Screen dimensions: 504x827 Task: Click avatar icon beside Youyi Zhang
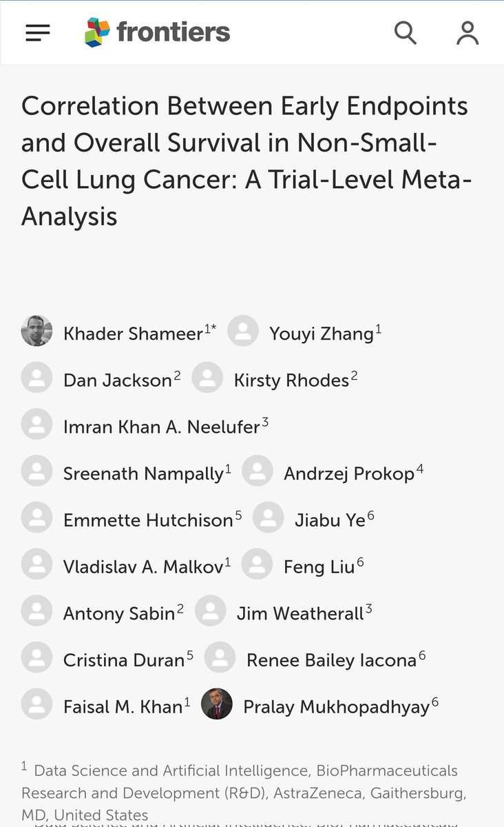coord(243,331)
